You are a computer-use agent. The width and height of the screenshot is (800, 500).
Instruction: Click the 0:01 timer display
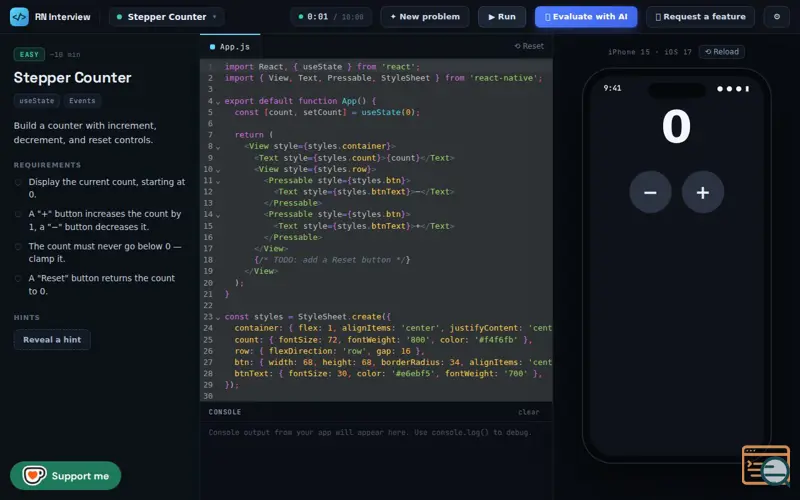coord(331,17)
